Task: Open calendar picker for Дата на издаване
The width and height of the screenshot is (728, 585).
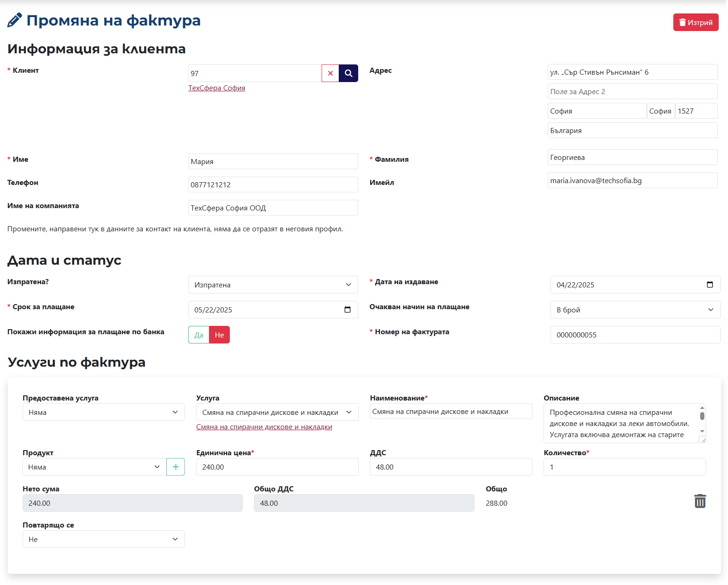Action: click(709, 285)
